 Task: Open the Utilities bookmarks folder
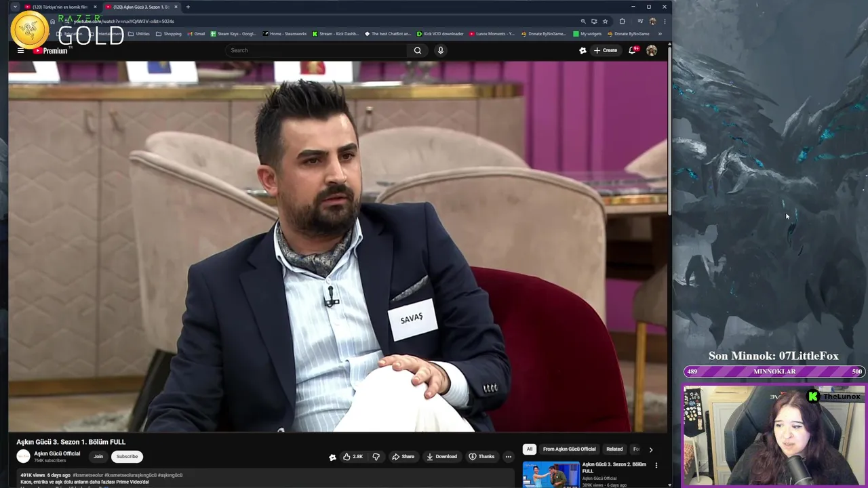pyautogui.click(x=139, y=34)
